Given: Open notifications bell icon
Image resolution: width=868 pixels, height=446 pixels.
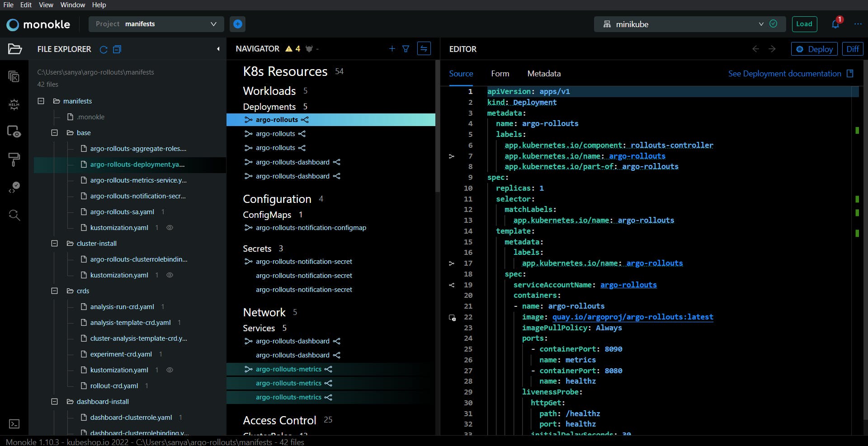Looking at the screenshot, I should (835, 24).
